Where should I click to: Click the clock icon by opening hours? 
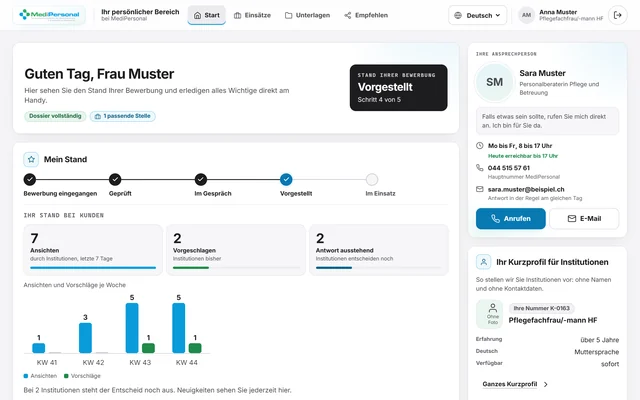[x=480, y=146]
